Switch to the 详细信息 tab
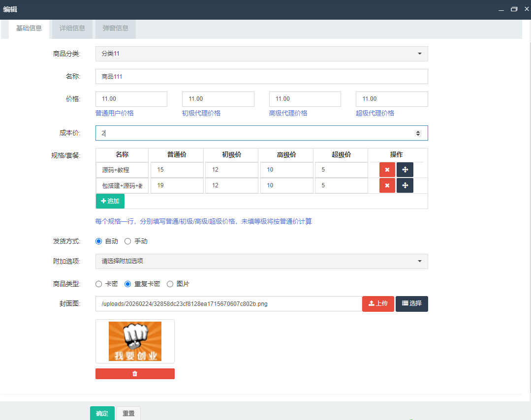This screenshot has width=531, height=420. click(71, 29)
